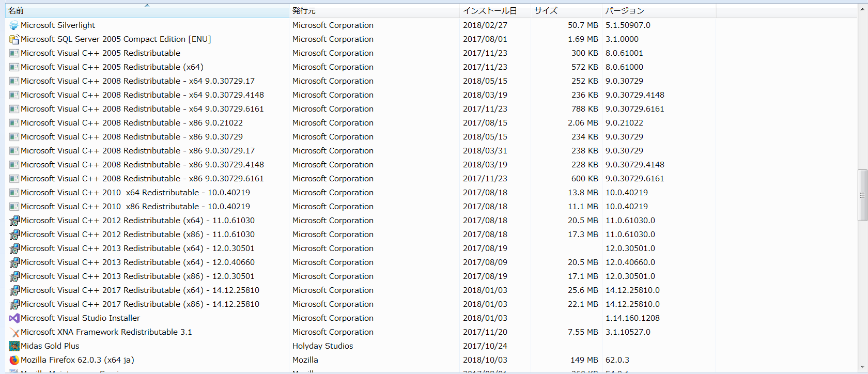
Task: Click the Microsoft Silverlight icon
Action: tap(14, 25)
